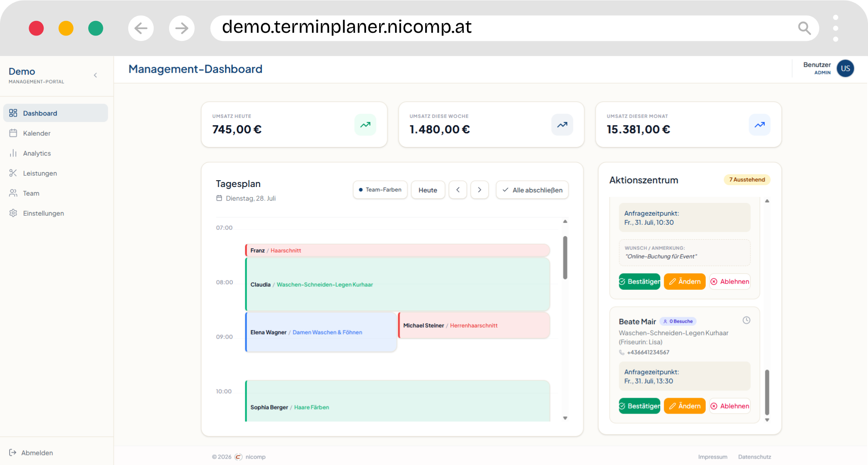Open Kalender in the sidebar
Screen dimensions: 868x465
[55, 133]
